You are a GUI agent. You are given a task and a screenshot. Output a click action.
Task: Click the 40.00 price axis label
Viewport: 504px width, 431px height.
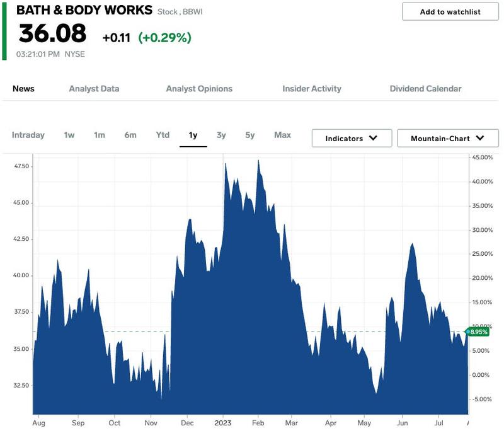tap(21, 275)
